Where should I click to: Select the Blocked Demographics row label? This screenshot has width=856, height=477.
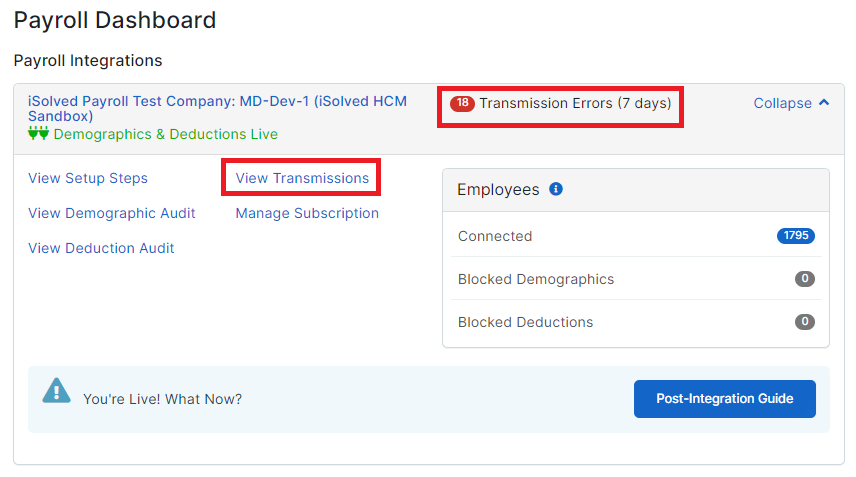[x=536, y=279]
